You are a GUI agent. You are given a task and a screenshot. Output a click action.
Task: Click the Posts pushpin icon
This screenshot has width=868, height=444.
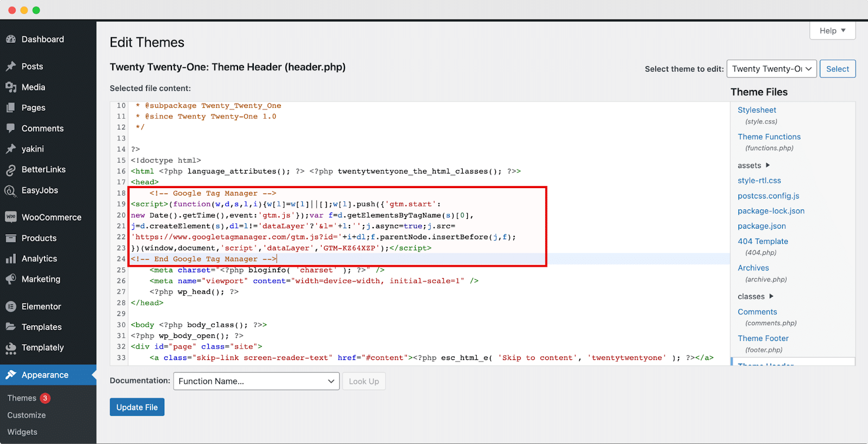click(x=11, y=66)
